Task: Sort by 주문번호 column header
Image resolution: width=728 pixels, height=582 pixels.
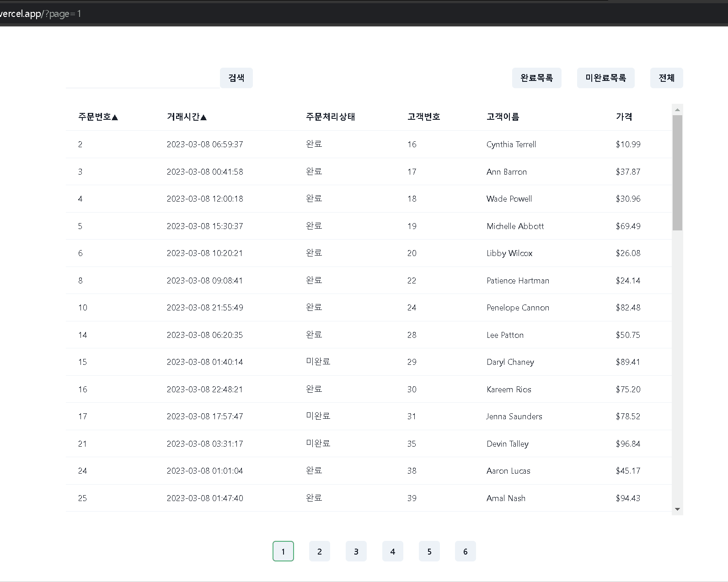Action: tap(98, 117)
